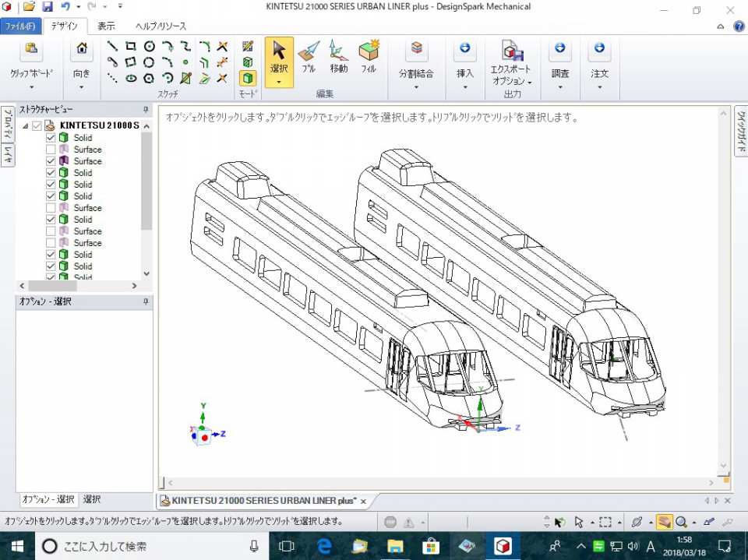748x560 pixels.
Task: Click the tree horizontal scrollbar thumb
Action: pos(52,286)
